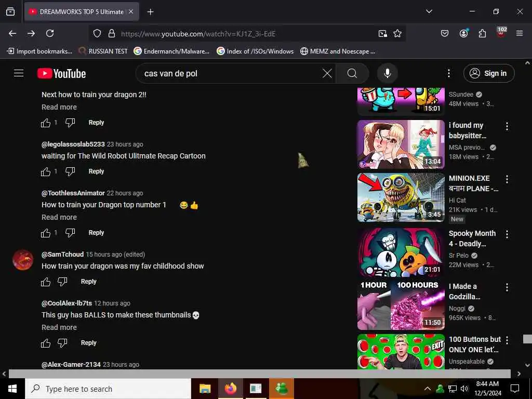Open tracking protection shield icon

97,34
